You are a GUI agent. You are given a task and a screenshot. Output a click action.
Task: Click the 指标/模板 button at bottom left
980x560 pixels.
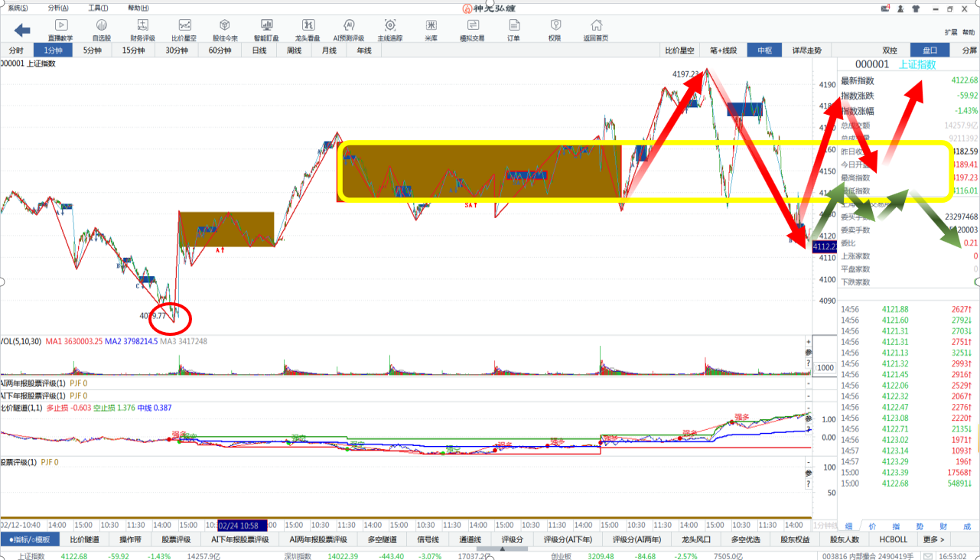tap(29, 539)
